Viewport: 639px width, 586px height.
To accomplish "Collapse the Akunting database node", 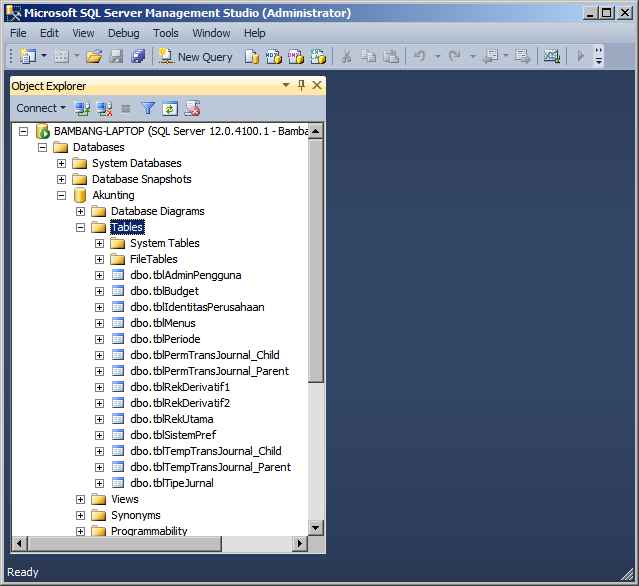I will [x=61, y=196].
